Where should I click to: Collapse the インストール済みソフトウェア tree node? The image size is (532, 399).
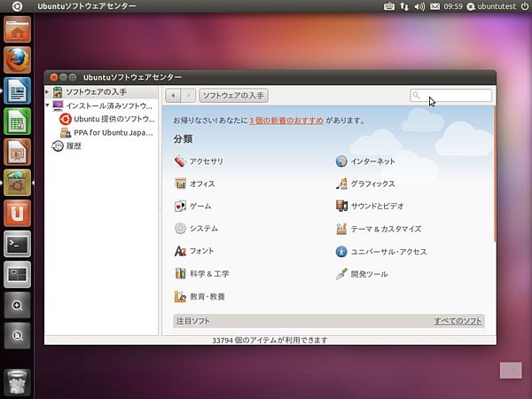[x=47, y=106]
